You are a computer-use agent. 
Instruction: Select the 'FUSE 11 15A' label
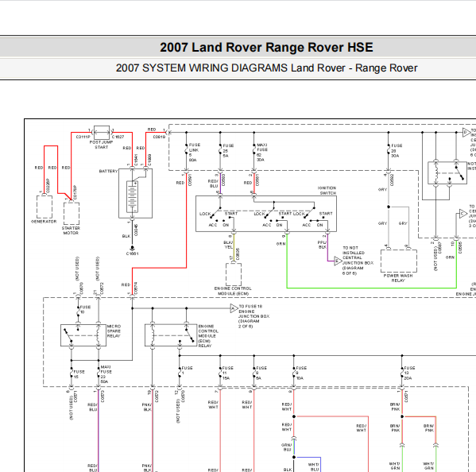228,373
